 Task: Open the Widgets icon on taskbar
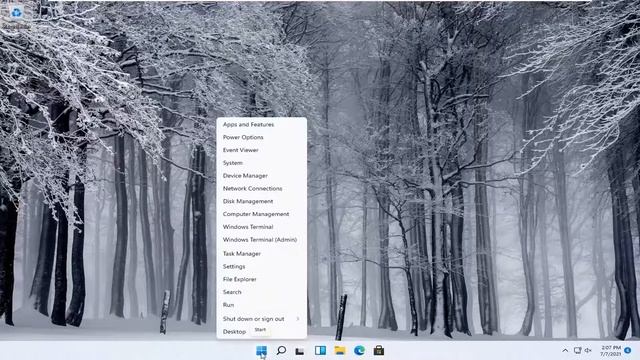tap(320, 350)
